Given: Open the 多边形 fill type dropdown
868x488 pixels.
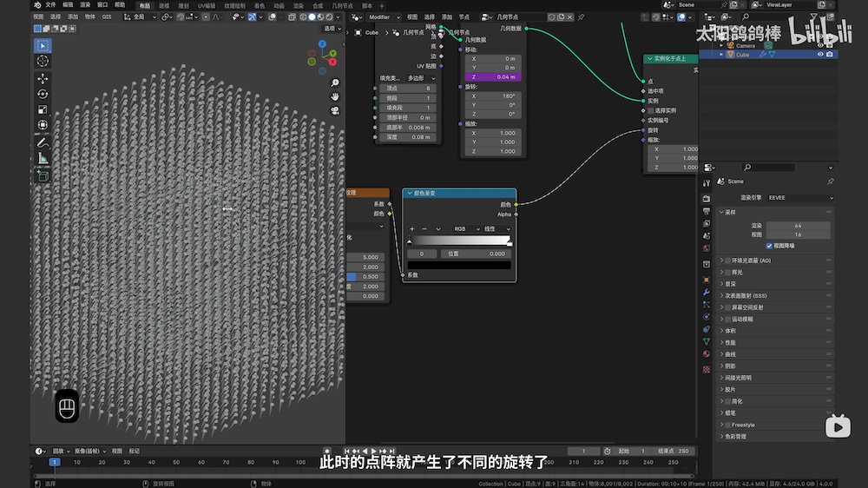Looking at the screenshot, I should [x=421, y=78].
